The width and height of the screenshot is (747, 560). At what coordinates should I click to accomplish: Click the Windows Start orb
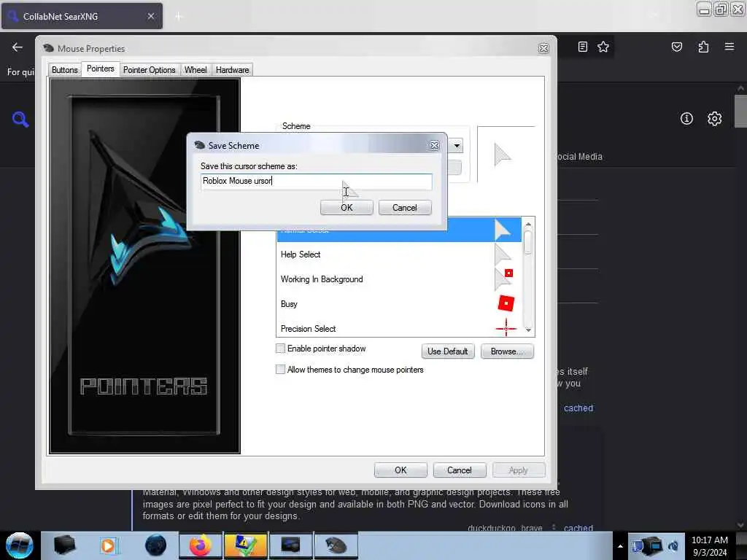pyautogui.click(x=20, y=545)
